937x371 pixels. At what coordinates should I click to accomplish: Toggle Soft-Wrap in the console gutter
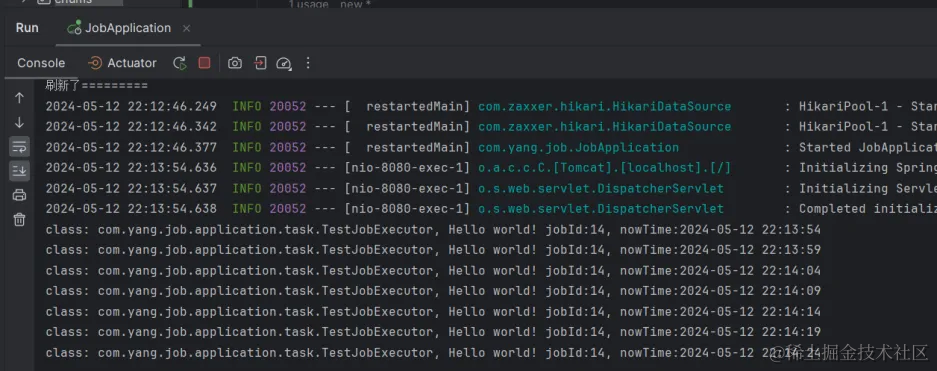[19, 147]
